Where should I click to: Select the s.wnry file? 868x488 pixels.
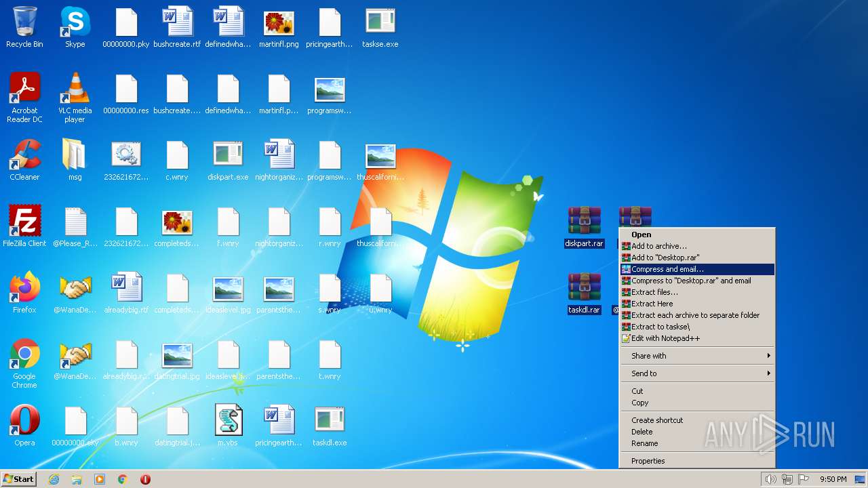tap(330, 293)
